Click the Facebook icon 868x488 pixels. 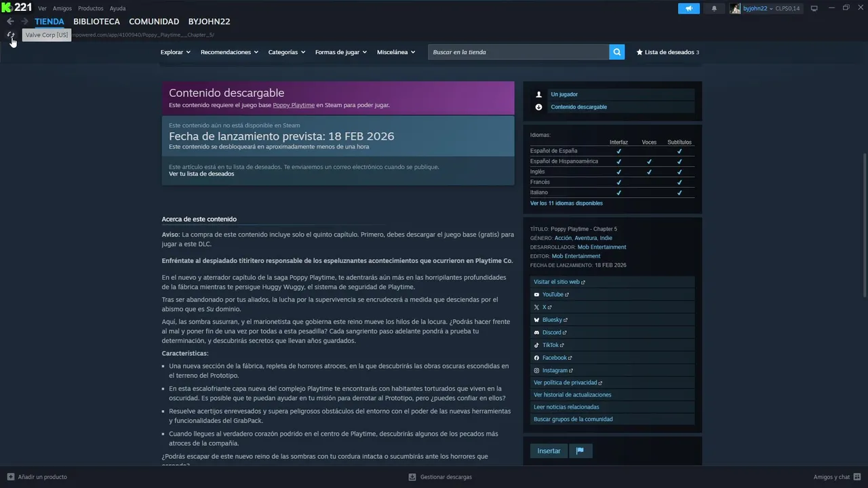(536, 358)
